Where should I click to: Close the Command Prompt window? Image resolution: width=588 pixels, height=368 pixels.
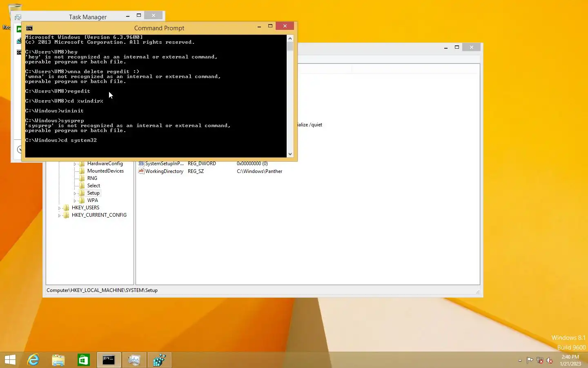[285, 26]
